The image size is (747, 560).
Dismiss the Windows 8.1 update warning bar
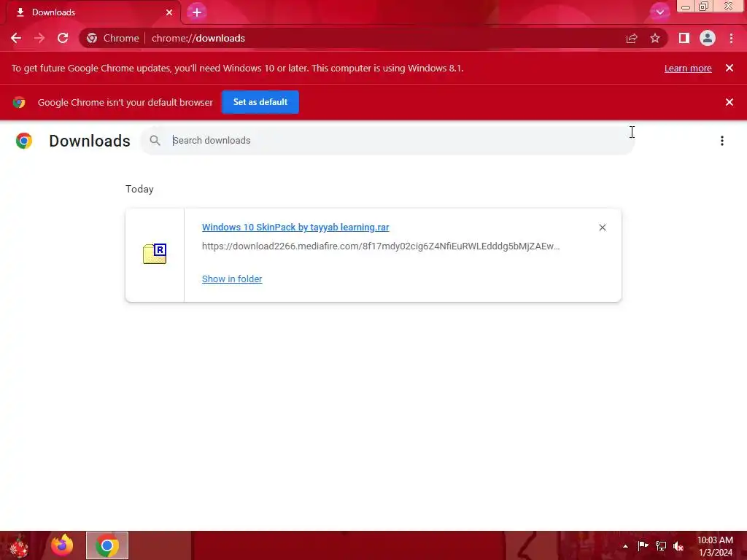(729, 68)
